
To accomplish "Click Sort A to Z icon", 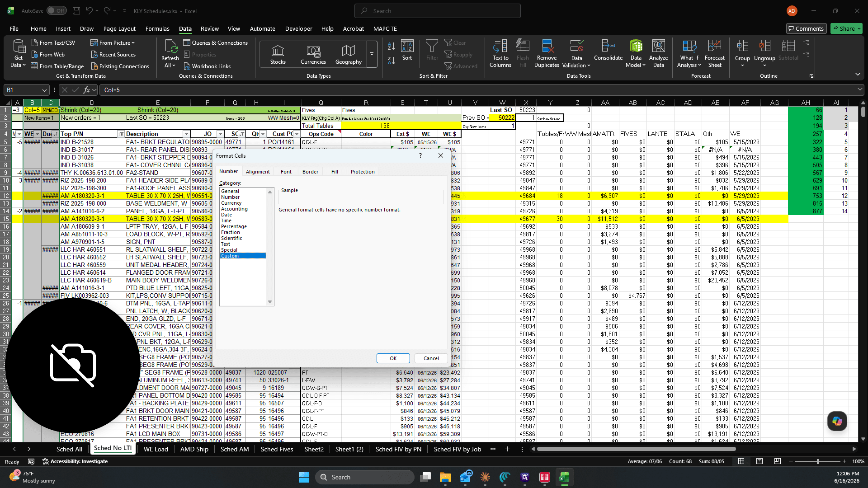I will (x=392, y=46).
